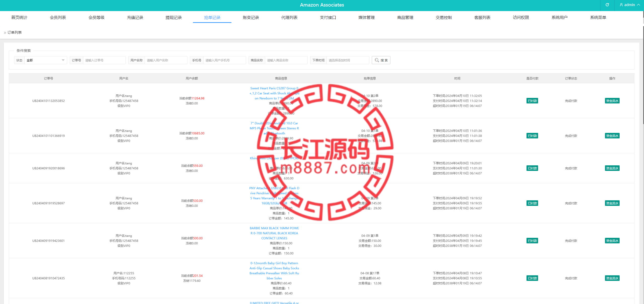Click balance value 201.54
The image size is (644, 304).
198,276
